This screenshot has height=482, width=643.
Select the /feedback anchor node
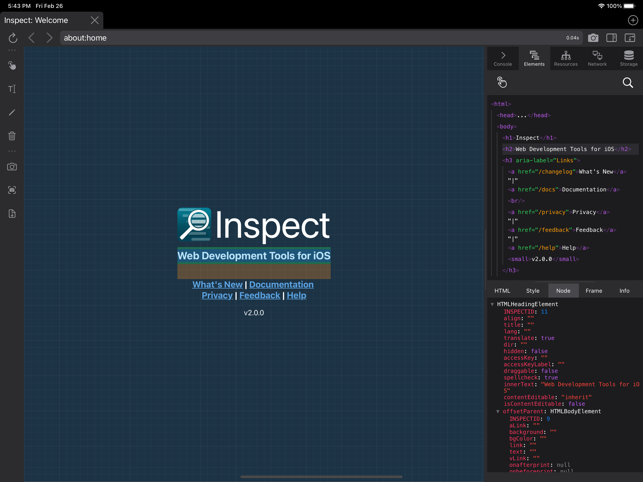[562, 230]
